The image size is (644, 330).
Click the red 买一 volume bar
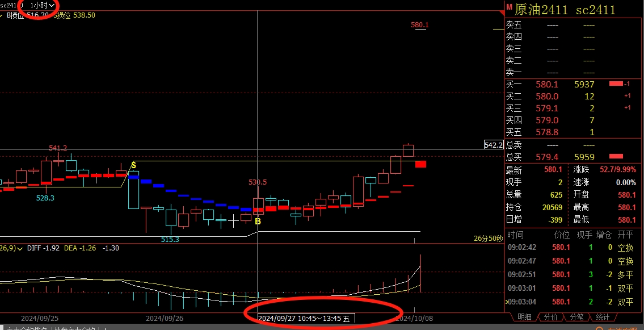pos(616,84)
